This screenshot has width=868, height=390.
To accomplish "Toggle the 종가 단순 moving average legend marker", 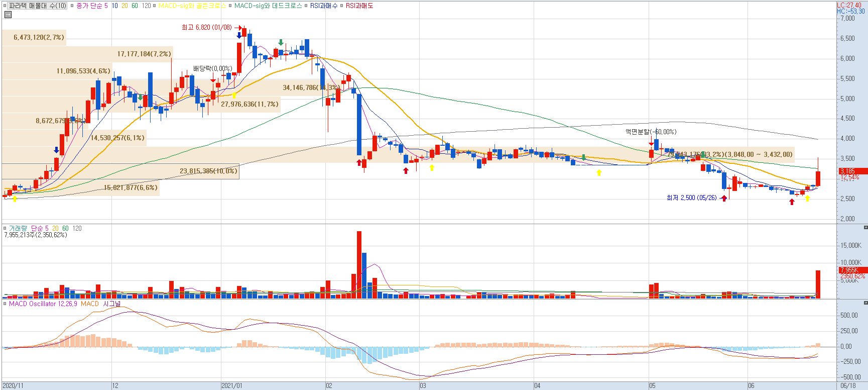I will (72, 6).
